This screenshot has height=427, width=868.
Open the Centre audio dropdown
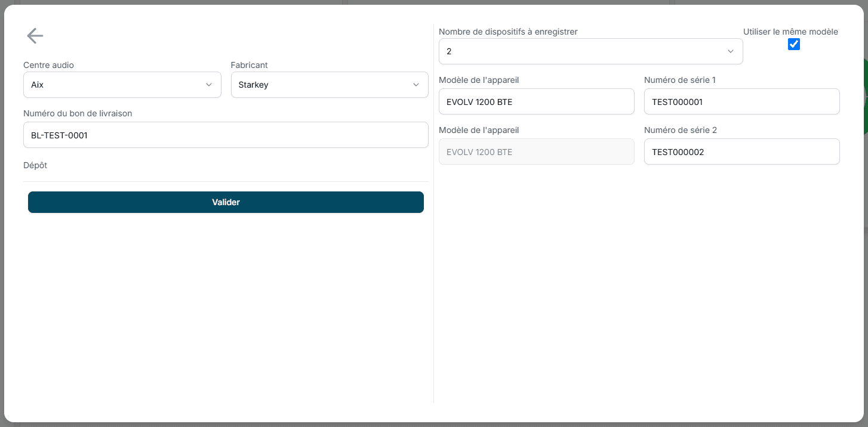(122, 85)
